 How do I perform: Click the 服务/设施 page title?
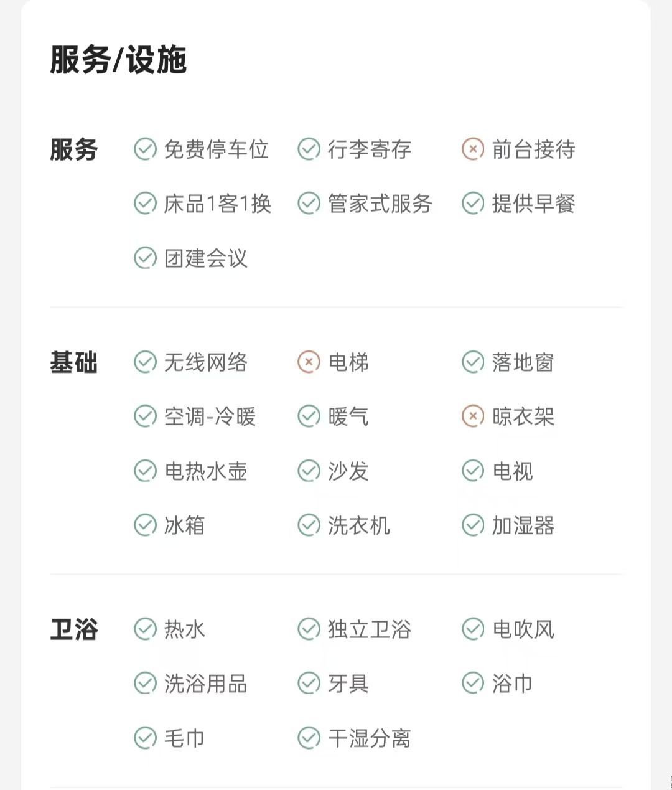click(x=118, y=60)
